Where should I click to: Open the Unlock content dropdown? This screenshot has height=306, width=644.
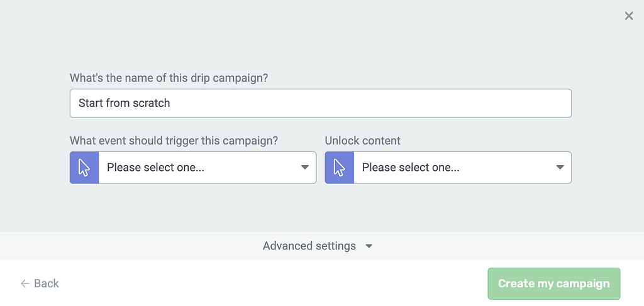click(x=448, y=167)
